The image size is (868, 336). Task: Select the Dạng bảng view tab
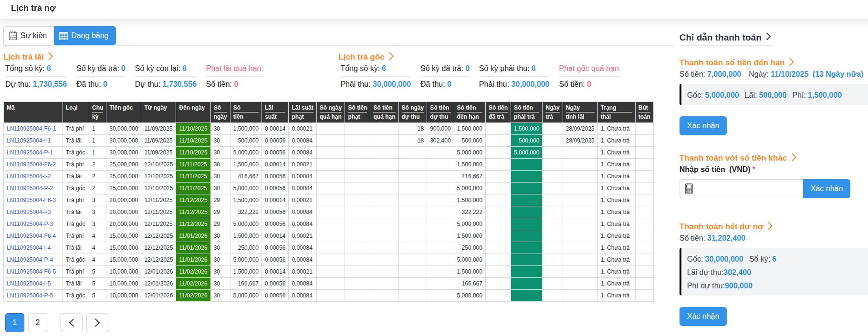pyautogui.click(x=85, y=36)
